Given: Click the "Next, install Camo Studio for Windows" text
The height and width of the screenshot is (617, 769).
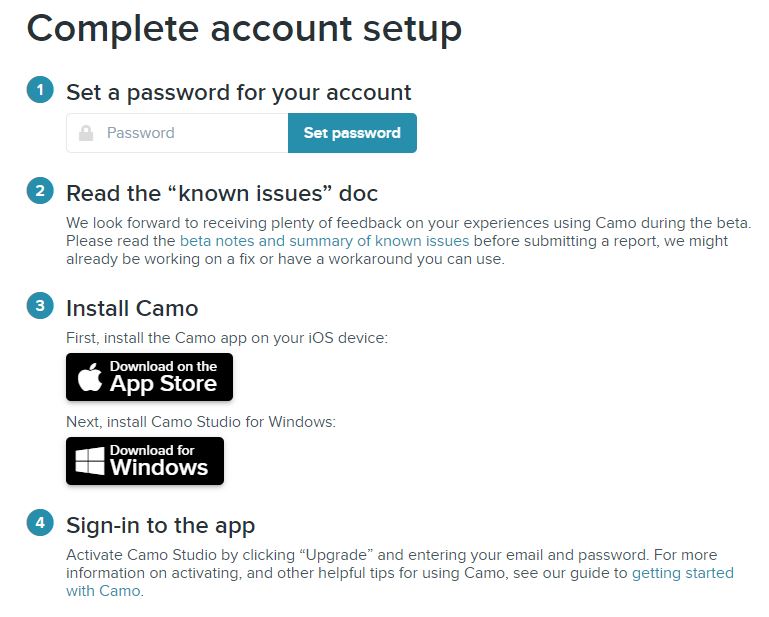Looking at the screenshot, I should tap(201, 422).
